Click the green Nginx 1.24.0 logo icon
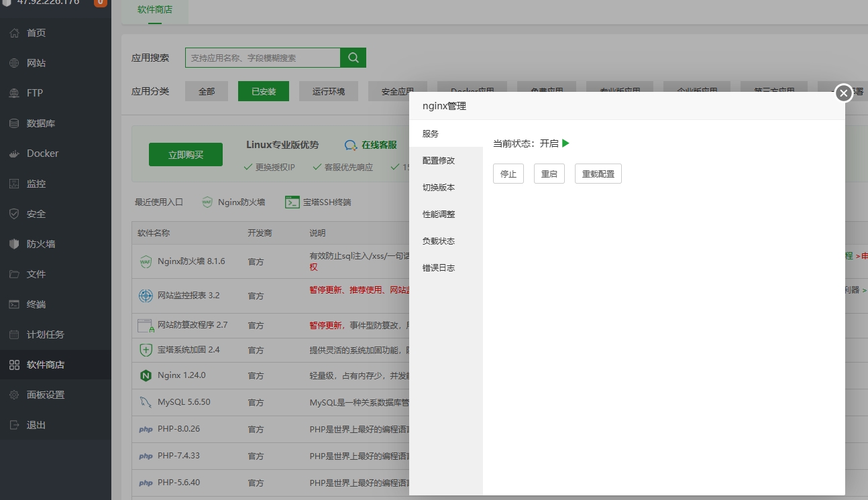Viewport: 868px width, 500px height. tap(146, 375)
